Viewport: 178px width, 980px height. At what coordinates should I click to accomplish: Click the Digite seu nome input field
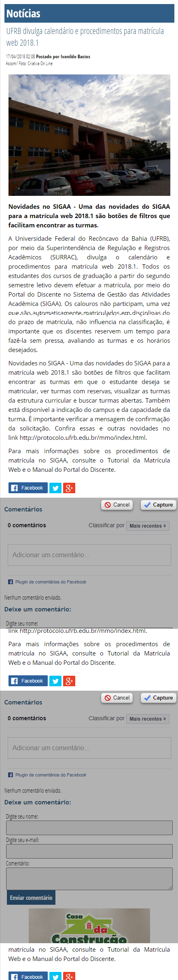[89, 828]
